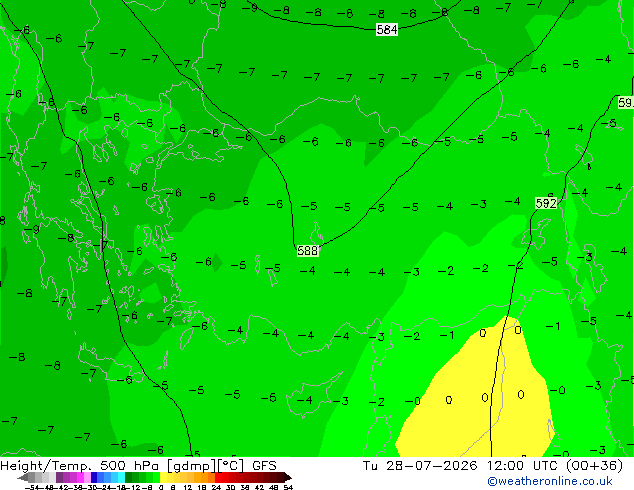Click the (00+36) forecast hour text
This screenshot has width=634, height=490.
point(594,465)
